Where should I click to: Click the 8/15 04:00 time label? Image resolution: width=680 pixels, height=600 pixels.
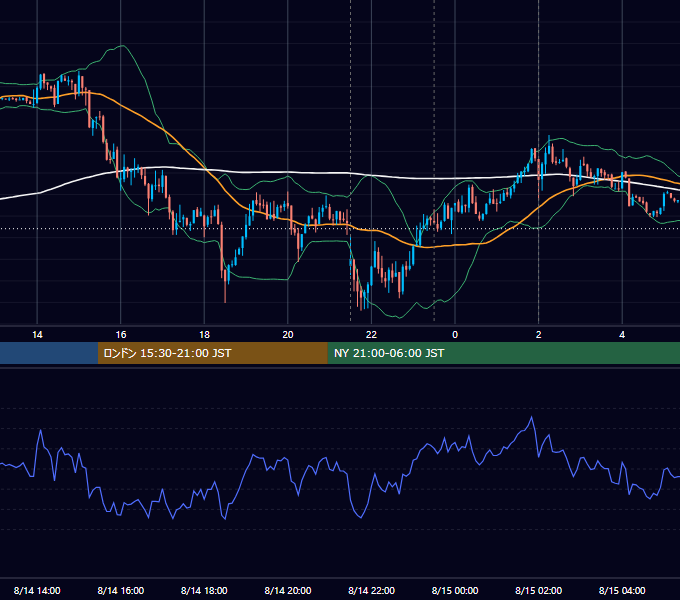pos(622,590)
